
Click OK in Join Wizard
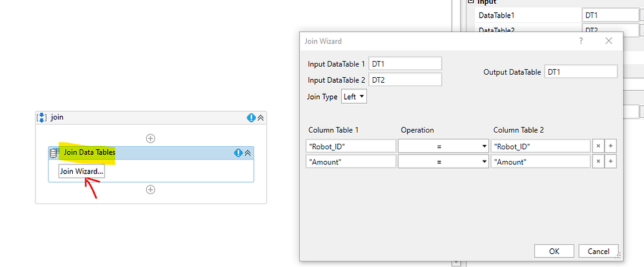[x=554, y=251]
